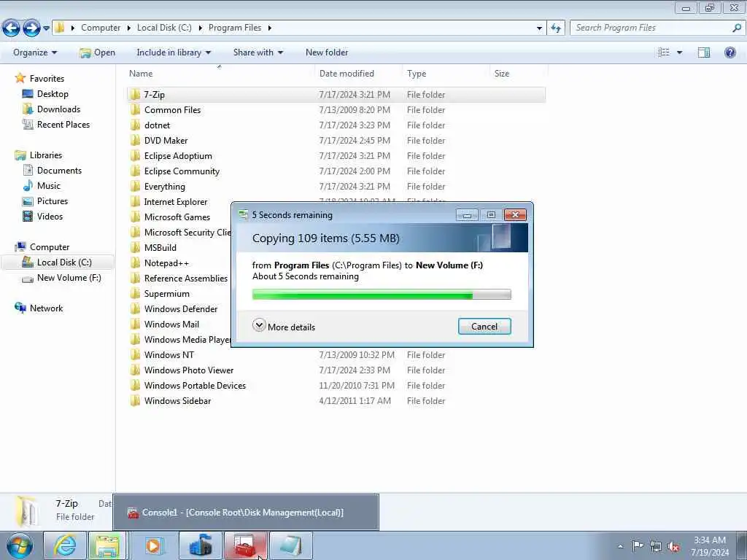The width and height of the screenshot is (747, 560).
Task: Open the Share with dropdown
Action: (x=258, y=52)
